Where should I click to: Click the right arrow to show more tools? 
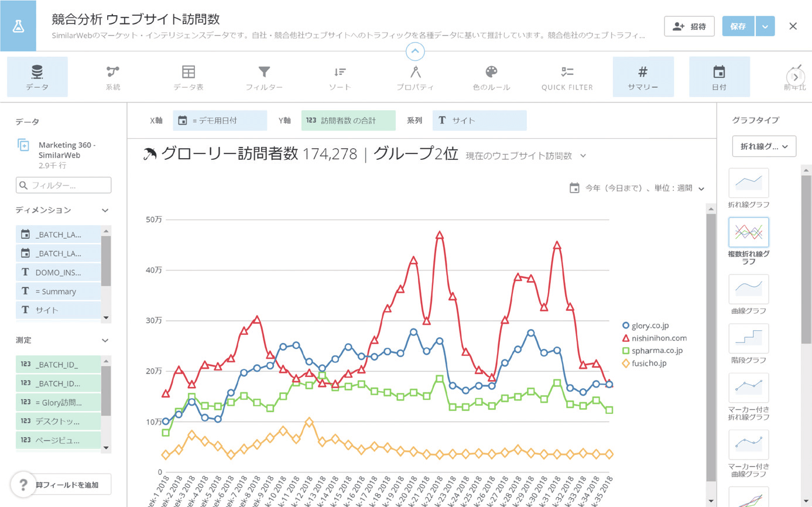pos(795,77)
